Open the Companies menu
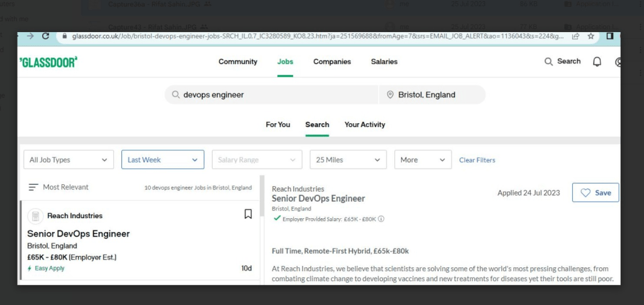The width and height of the screenshot is (644, 305). point(332,62)
